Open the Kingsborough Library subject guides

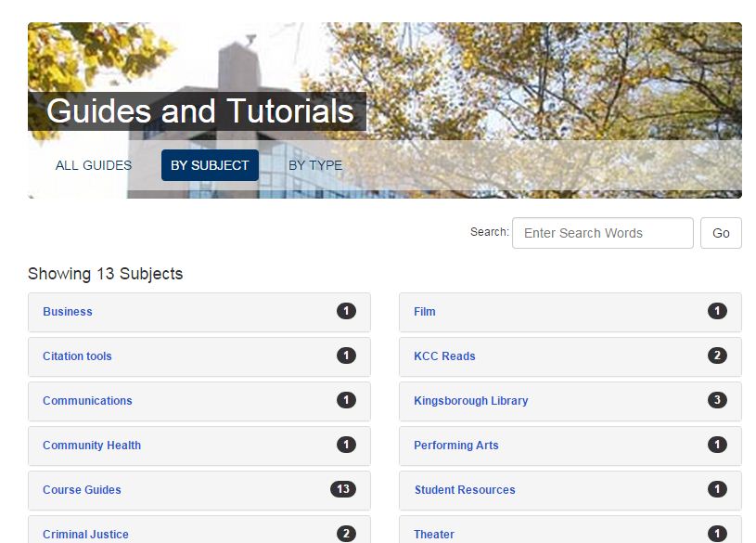click(471, 401)
